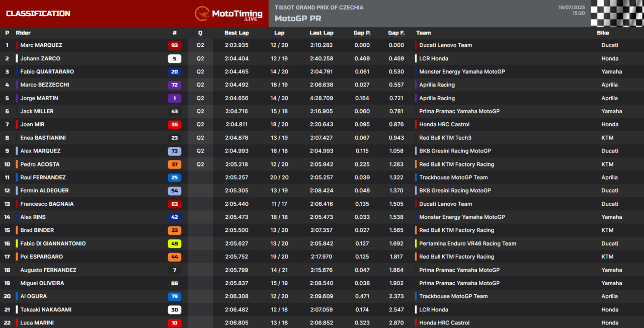Click Luca Marini's gap 2.870
644x328 pixels.
click(396, 323)
